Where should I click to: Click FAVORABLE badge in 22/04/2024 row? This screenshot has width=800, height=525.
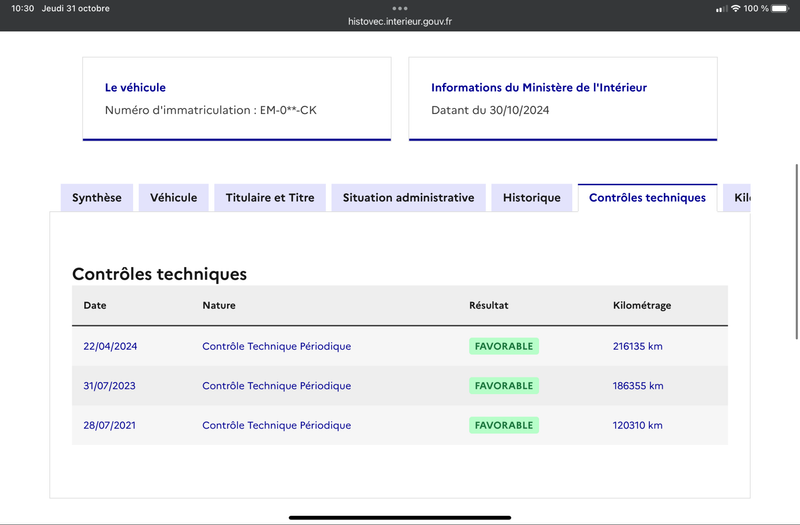coord(504,346)
